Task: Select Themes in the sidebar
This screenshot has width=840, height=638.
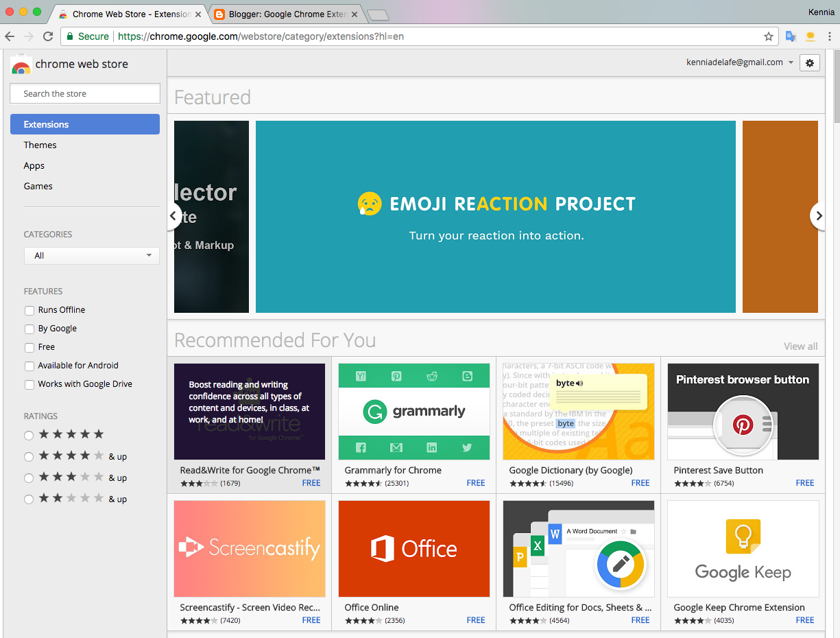Action: [x=40, y=145]
